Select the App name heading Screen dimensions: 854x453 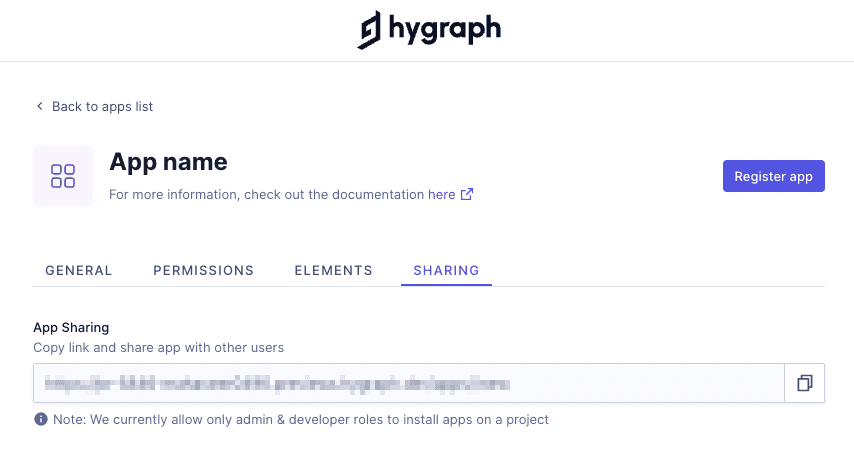tap(168, 162)
